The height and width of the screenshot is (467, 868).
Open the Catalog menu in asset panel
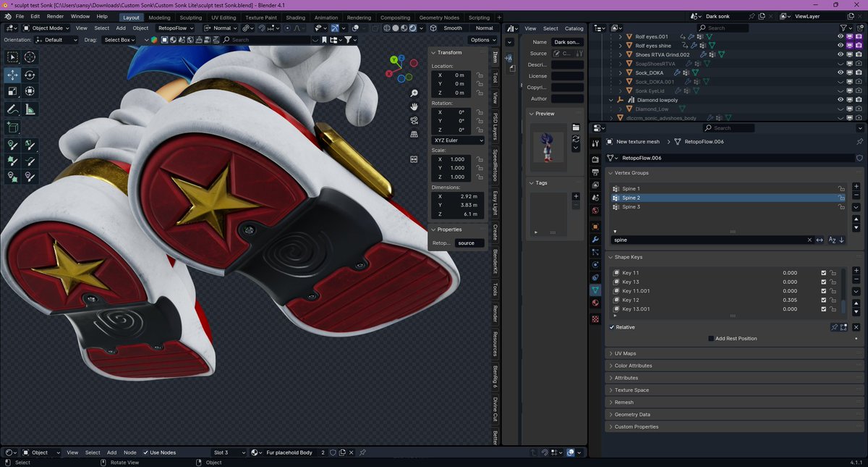pos(574,28)
